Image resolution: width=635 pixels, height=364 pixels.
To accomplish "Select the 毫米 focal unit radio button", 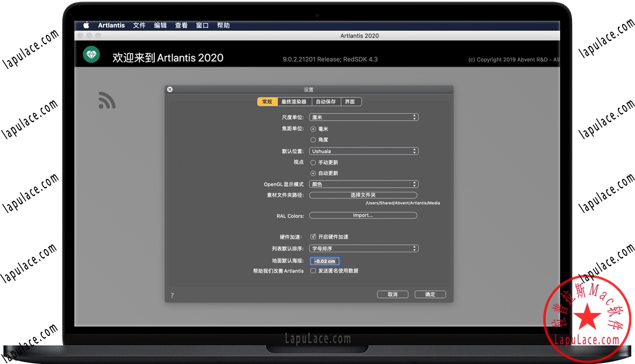I will (313, 128).
